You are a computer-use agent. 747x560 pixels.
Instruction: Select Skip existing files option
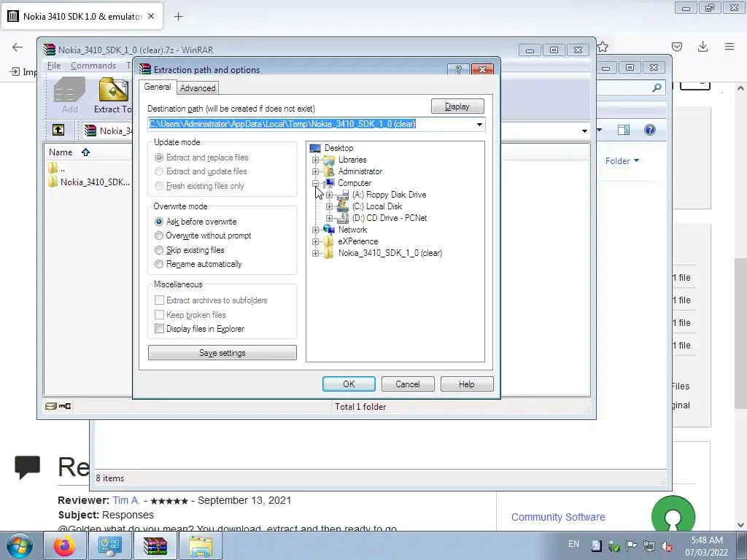[x=190, y=250]
